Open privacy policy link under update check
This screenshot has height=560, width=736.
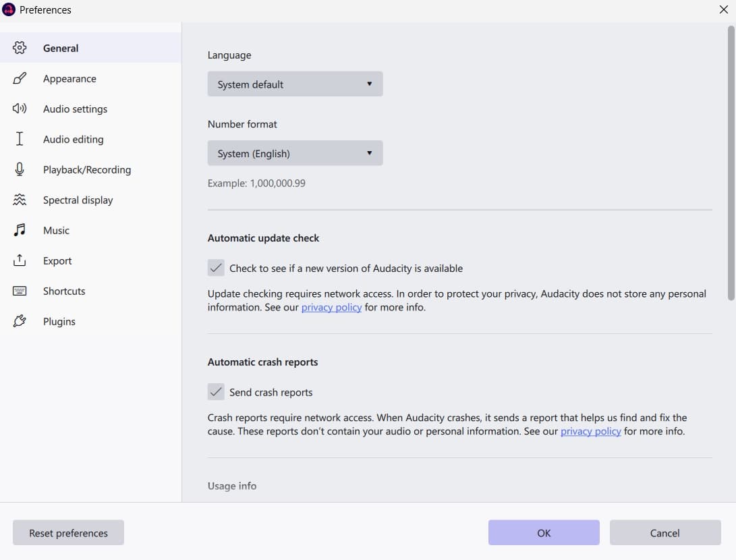(331, 308)
